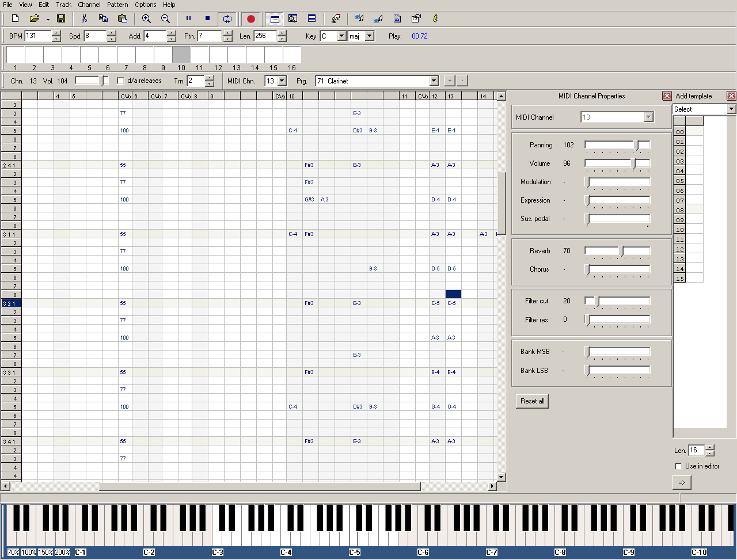Click the music note with top-left box icon
Screen dimensions: 737x560
pos(359,18)
